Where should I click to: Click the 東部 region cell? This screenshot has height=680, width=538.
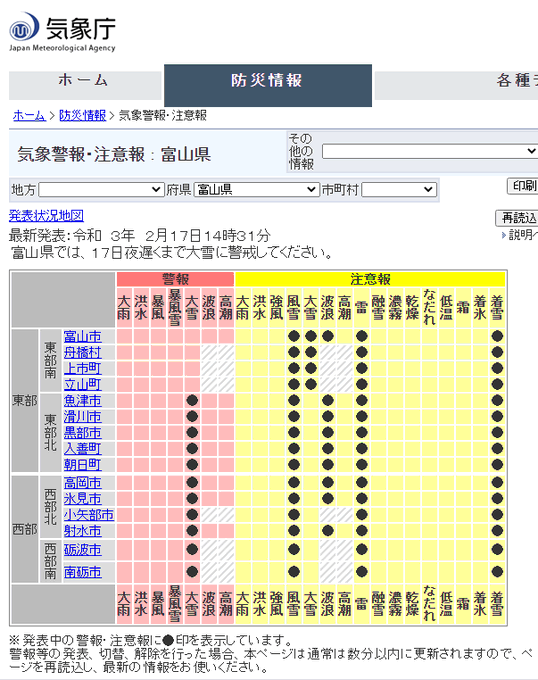25,401
